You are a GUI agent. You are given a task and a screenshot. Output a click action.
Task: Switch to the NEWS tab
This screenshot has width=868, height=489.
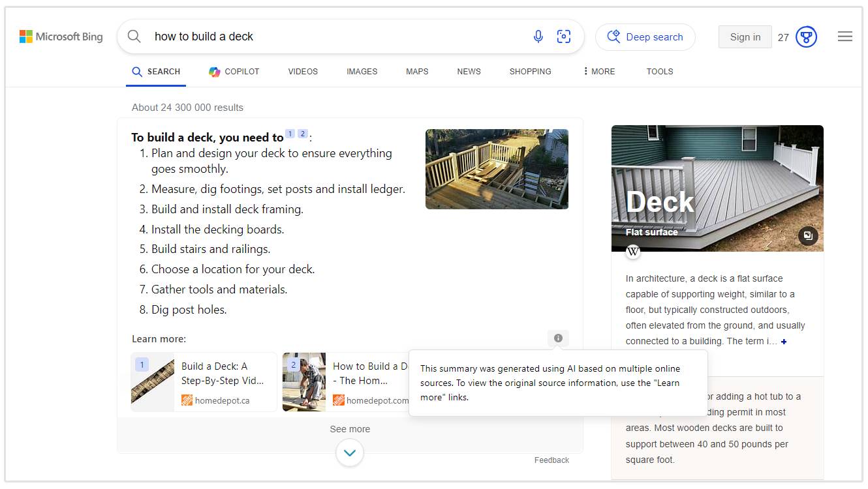(x=469, y=72)
